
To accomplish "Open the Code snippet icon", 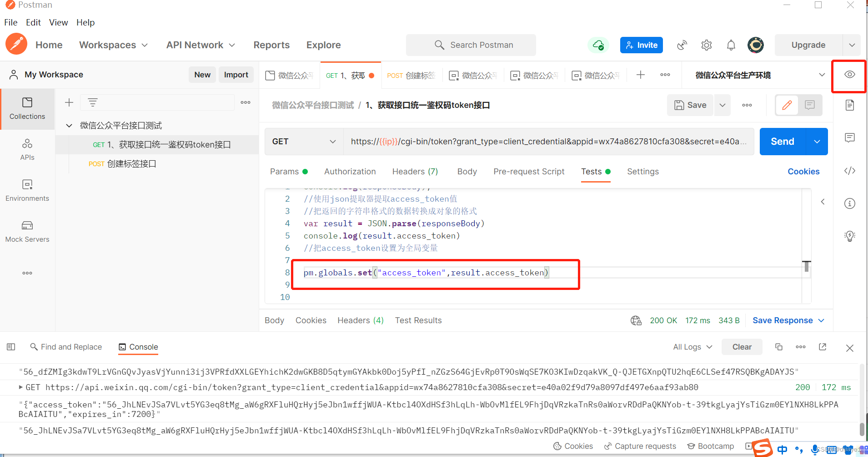I will pos(849,171).
